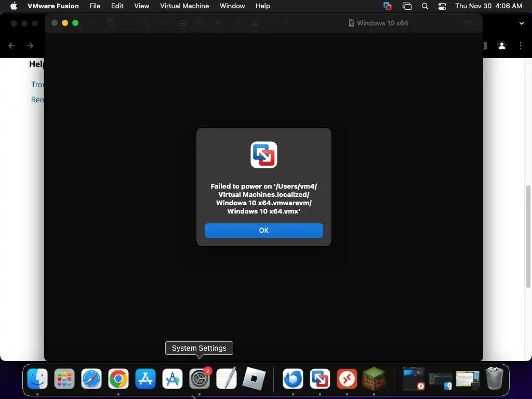Click the document icon beside Windows 10 x64 title
Viewport: 532px width, 399px height.
[x=352, y=23]
